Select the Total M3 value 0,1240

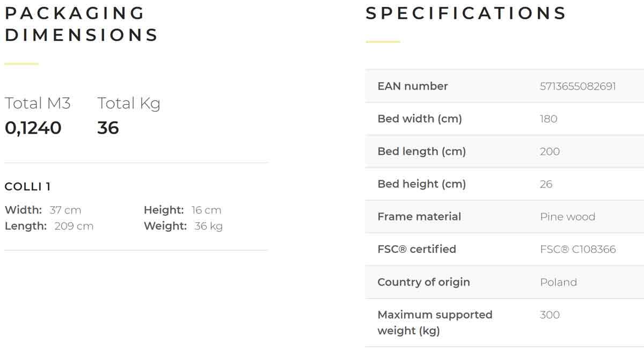click(33, 128)
